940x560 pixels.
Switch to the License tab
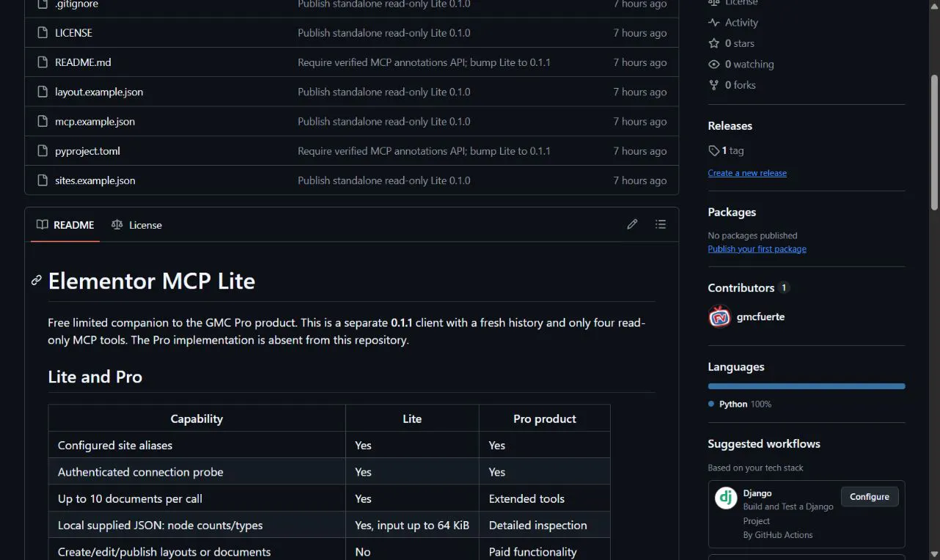pyautogui.click(x=136, y=224)
